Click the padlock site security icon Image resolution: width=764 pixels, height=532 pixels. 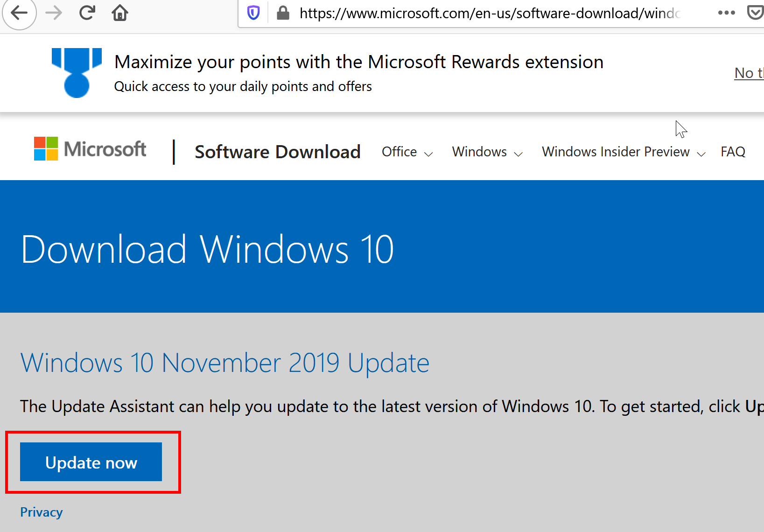(x=283, y=13)
